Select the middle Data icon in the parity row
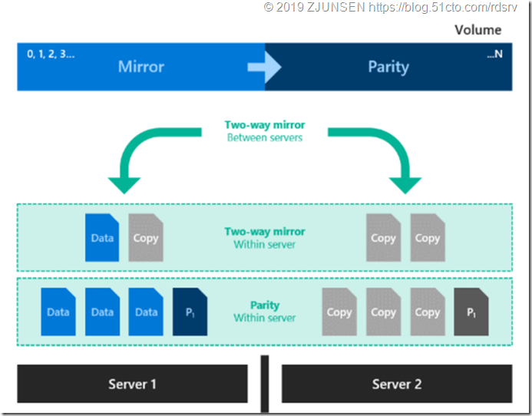The width and height of the screenshot is (532, 416). point(102,312)
